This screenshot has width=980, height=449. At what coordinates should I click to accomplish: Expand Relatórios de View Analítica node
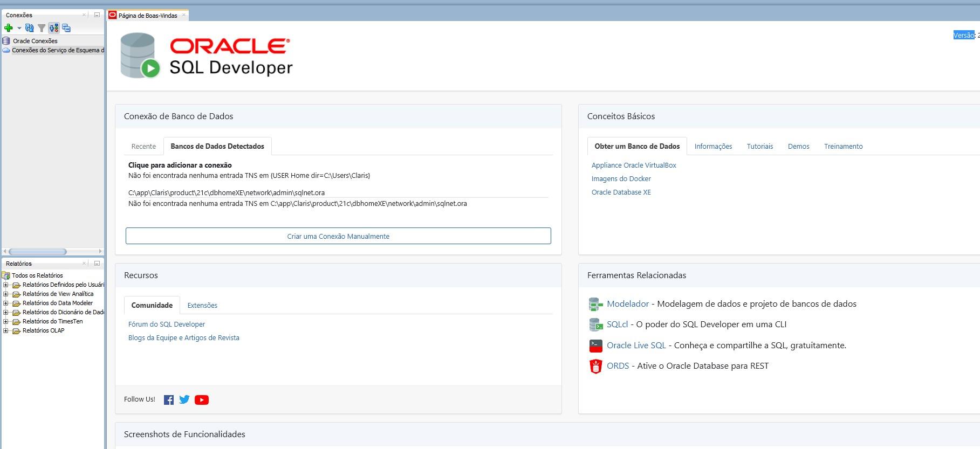(6, 294)
